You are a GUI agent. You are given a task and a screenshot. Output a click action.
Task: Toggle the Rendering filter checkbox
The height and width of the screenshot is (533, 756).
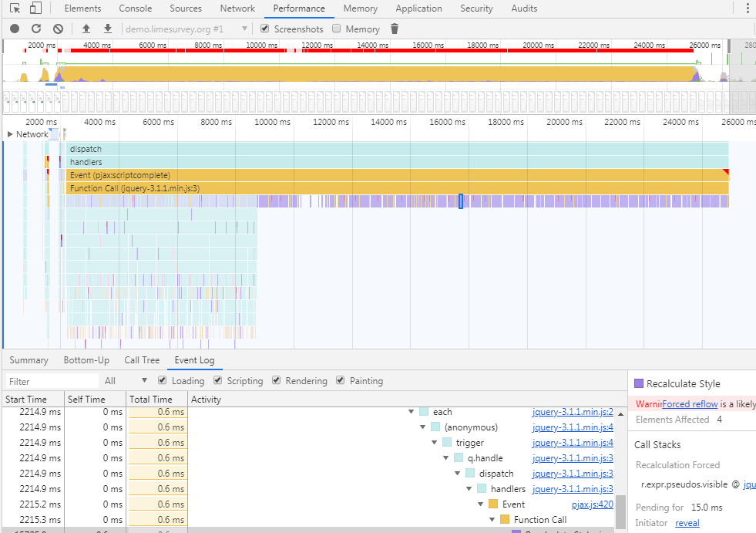[x=276, y=380]
